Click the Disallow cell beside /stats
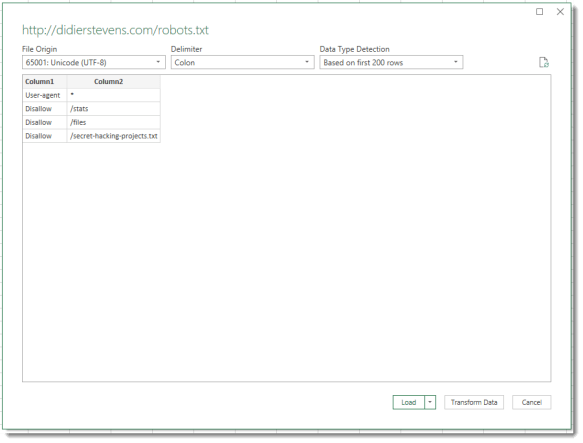The width and height of the screenshot is (583, 443). click(x=45, y=109)
